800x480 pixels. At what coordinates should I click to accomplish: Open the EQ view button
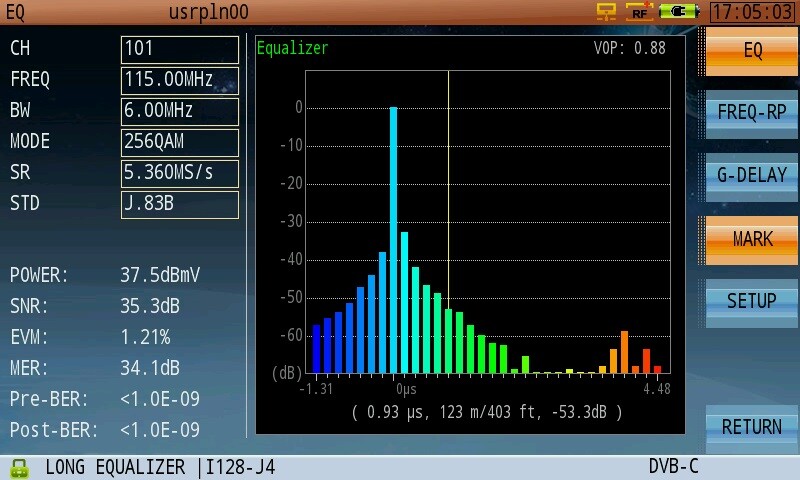(752, 52)
